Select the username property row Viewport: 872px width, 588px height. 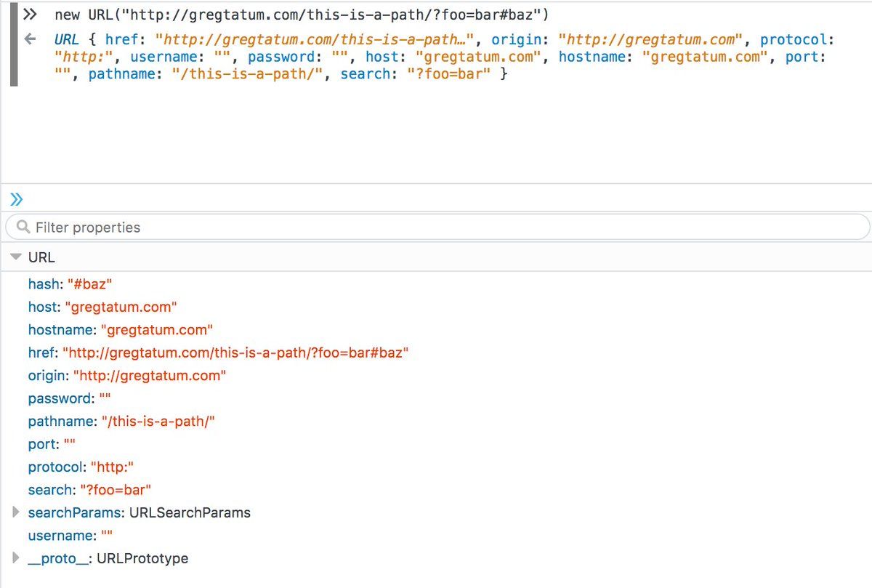[70, 536]
